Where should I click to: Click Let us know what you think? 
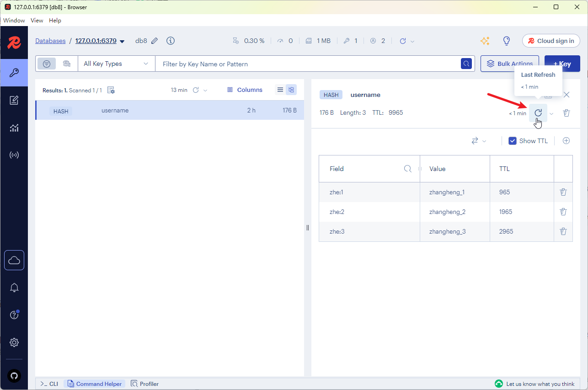(540, 384)
